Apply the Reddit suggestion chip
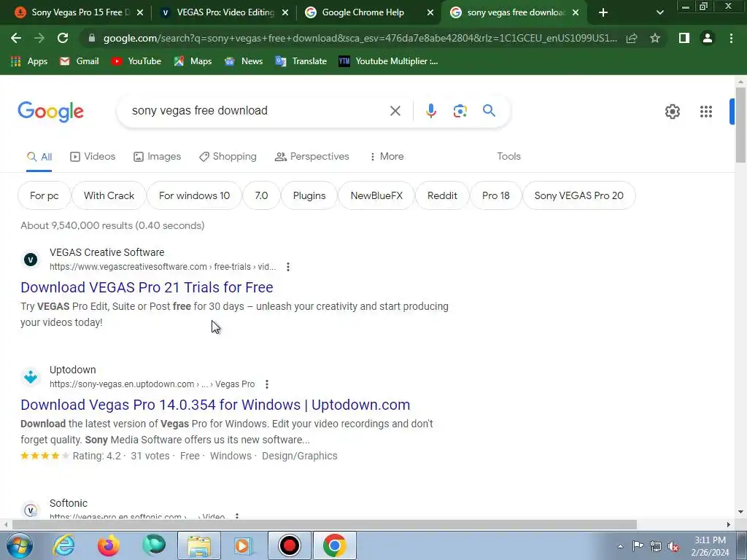Screen dimensions: 747x560 click(442, 195)
